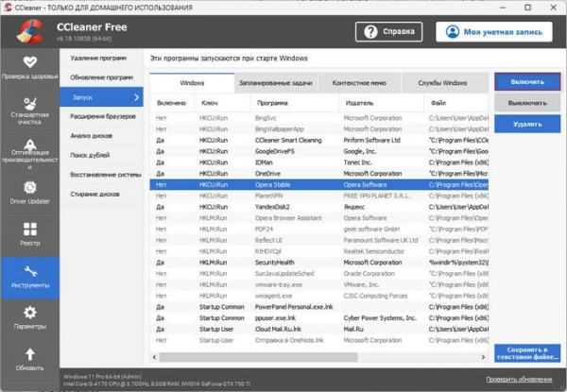Select the BingSvc startup entry
Viewport: 567px width, 392px height.
(319, 118)
